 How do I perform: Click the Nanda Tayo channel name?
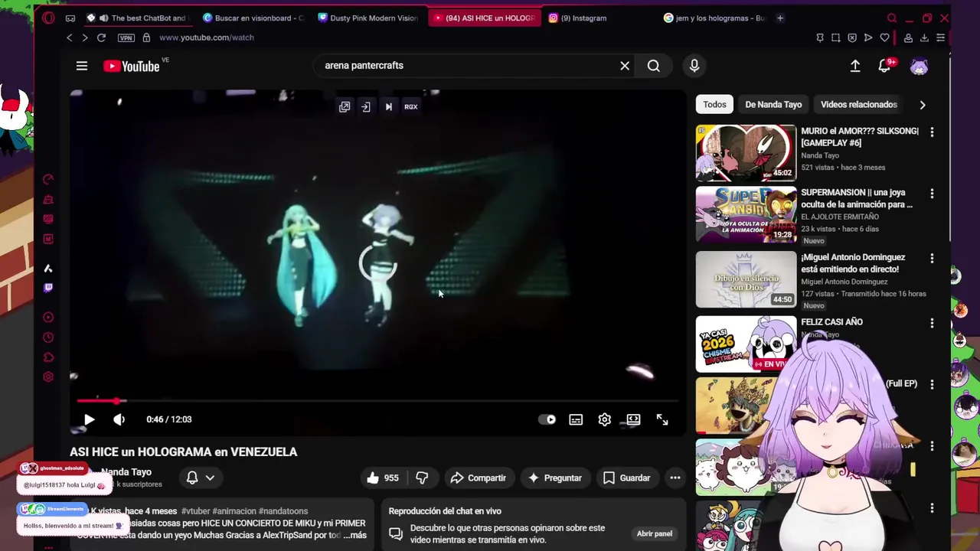126,472
